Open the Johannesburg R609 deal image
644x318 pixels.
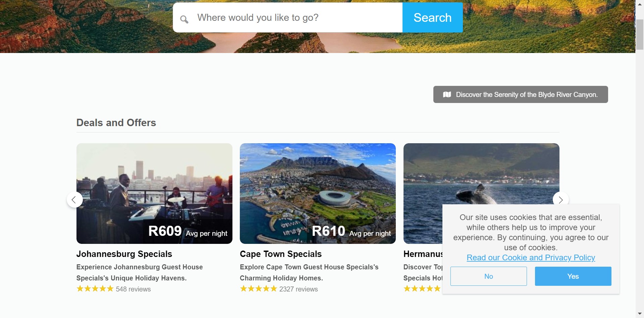(154, 188)
